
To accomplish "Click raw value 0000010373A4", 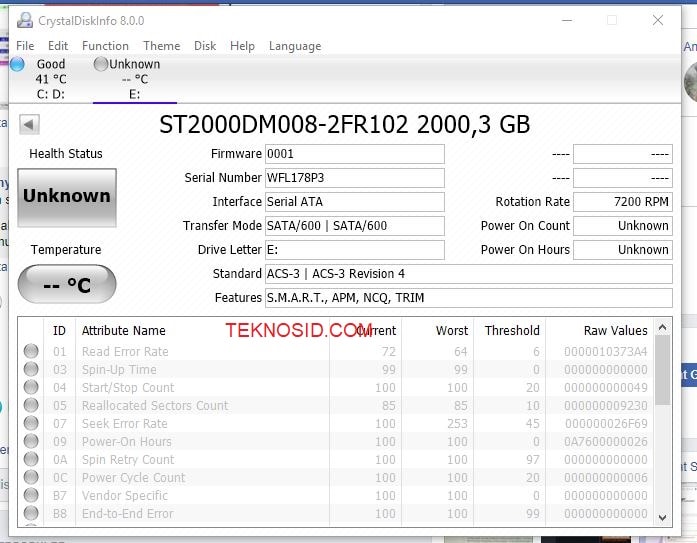I will 605,351.
